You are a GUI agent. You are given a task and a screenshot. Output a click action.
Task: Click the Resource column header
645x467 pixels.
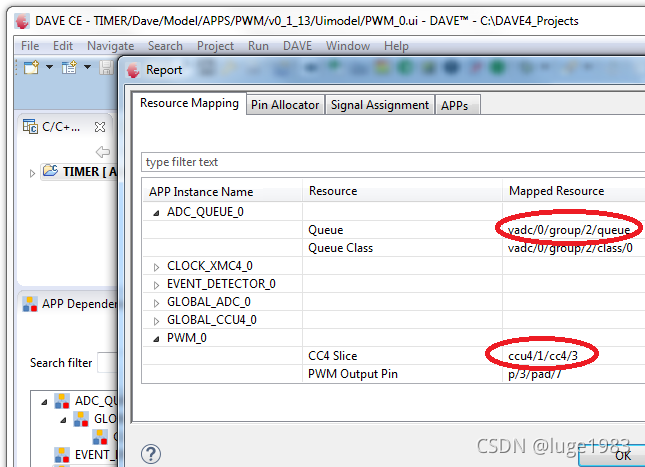(x=402, y=191)
